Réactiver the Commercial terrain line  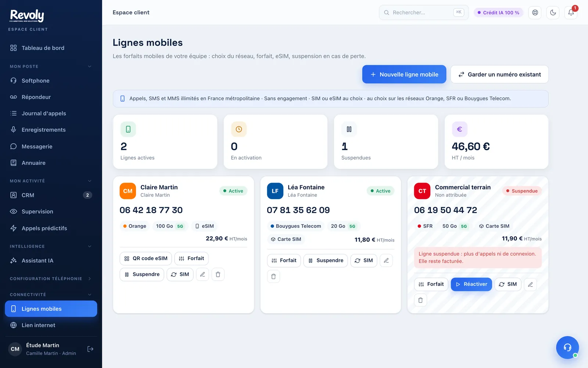[472, 284]
